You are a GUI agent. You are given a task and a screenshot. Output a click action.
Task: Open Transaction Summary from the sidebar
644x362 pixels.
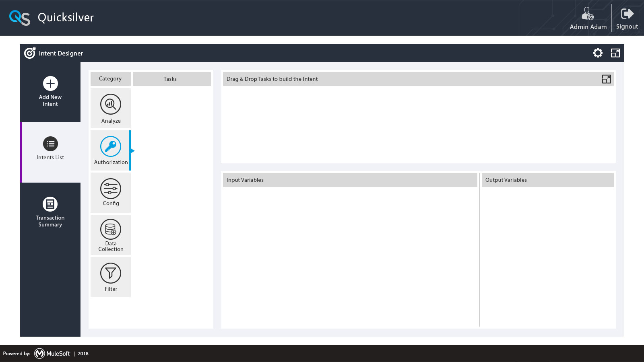click(50, 204)
